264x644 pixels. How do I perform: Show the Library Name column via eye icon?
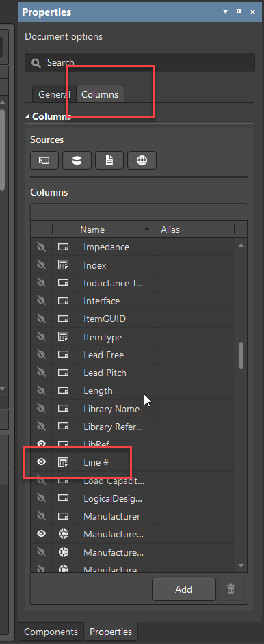tap(41, 409)
